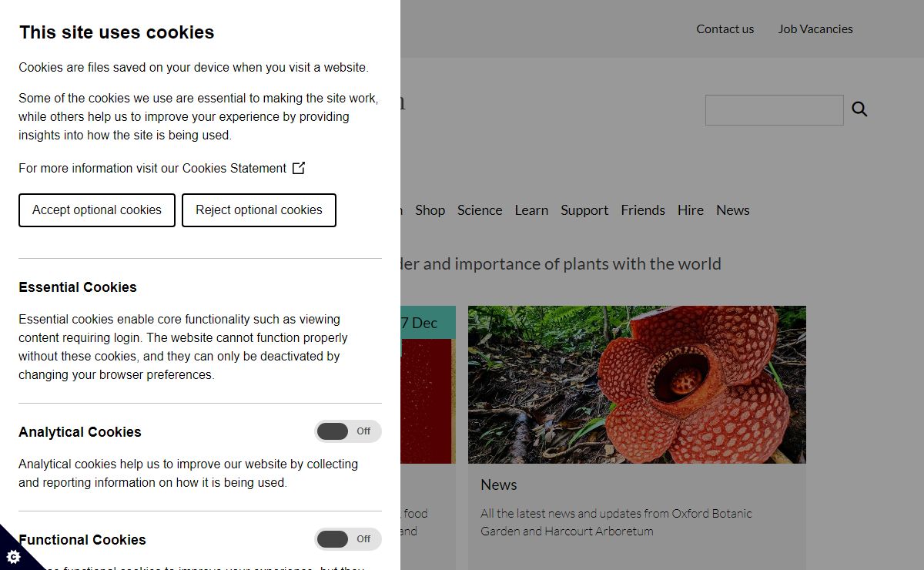Open the Learn menu item
This screenshot has height=570, width=924.
coord(531,210)
